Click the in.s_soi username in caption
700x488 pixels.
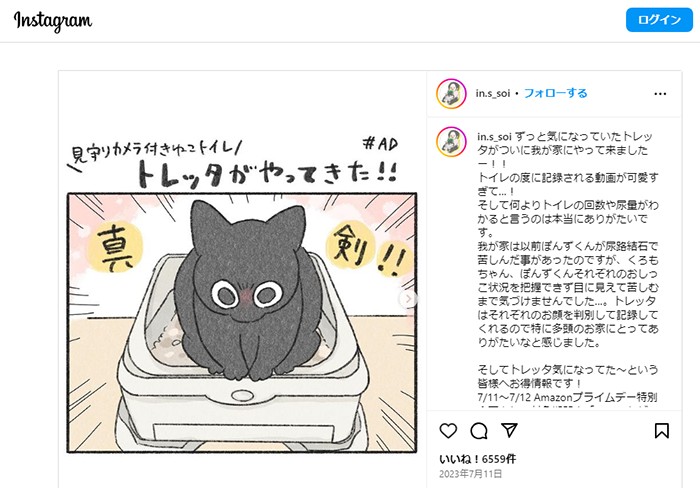494,136
